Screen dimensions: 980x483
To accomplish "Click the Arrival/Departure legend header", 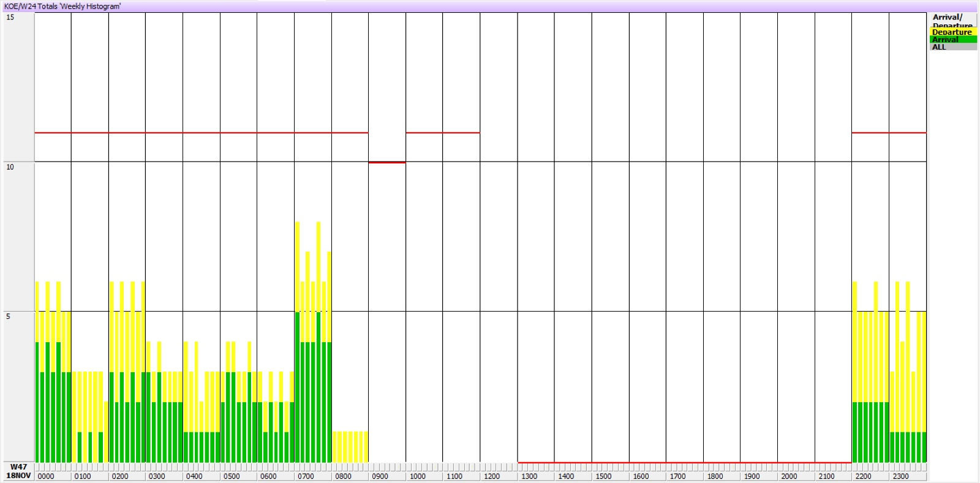I will 952,19.
